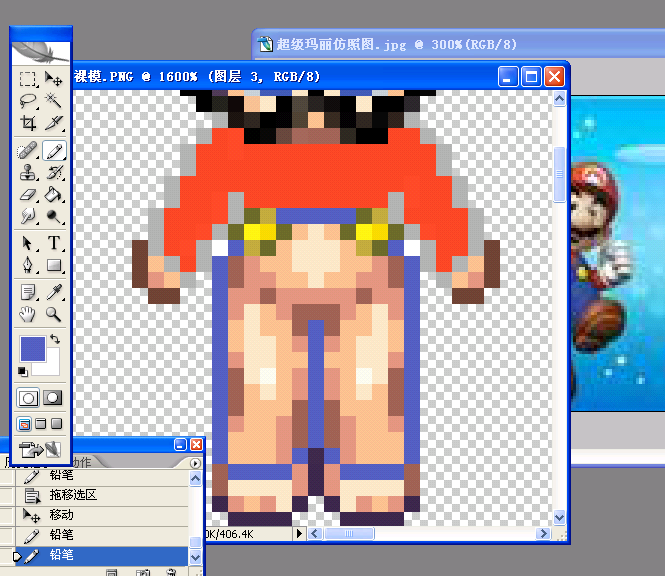
Task: Close the history panel
Action: 196,445
